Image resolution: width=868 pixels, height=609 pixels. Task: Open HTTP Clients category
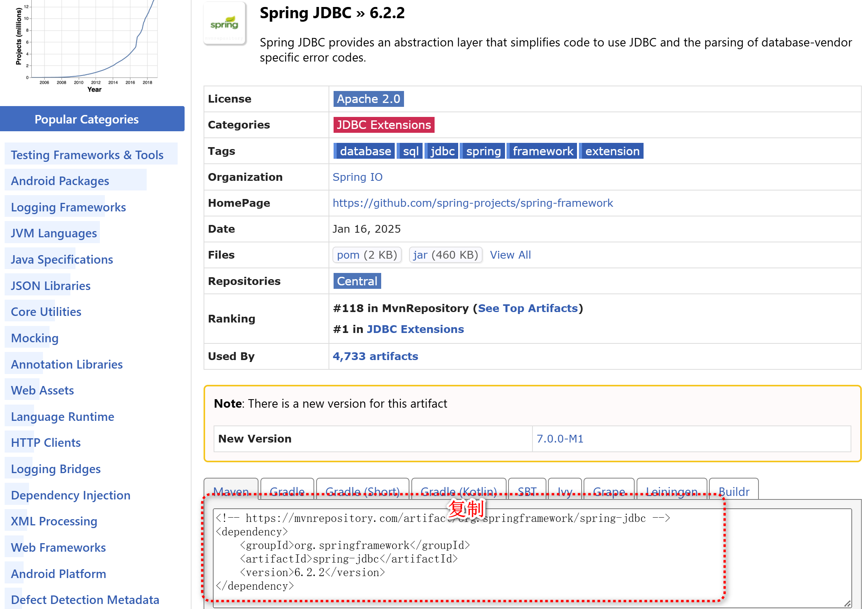46,443
